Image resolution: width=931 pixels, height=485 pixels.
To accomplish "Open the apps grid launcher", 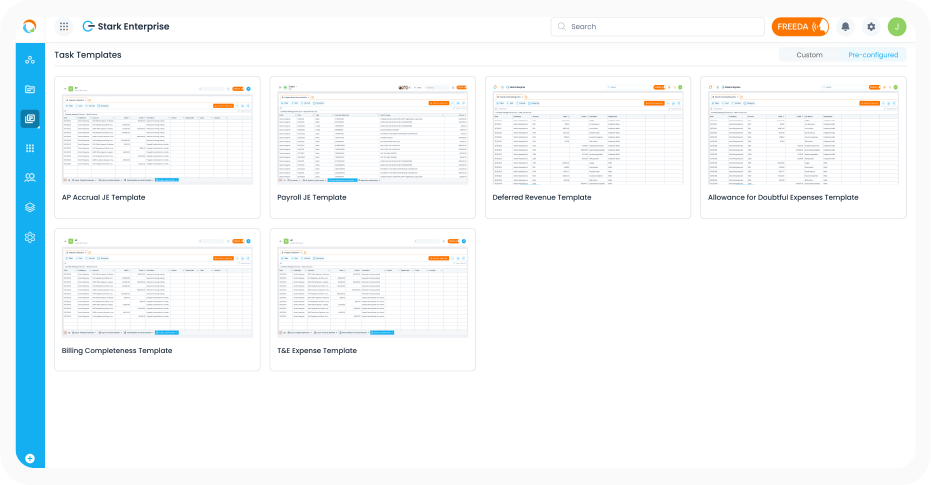I will pos(64,27).
